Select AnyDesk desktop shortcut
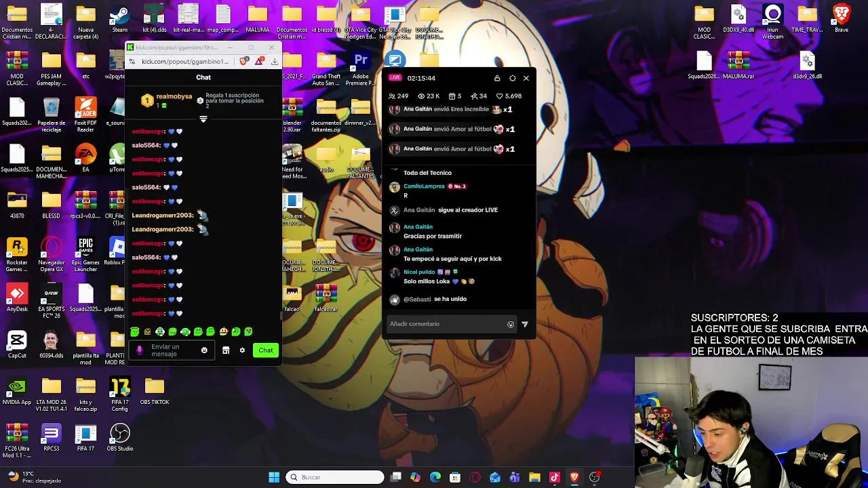868x488 pixels. click(x=17, y=298)
